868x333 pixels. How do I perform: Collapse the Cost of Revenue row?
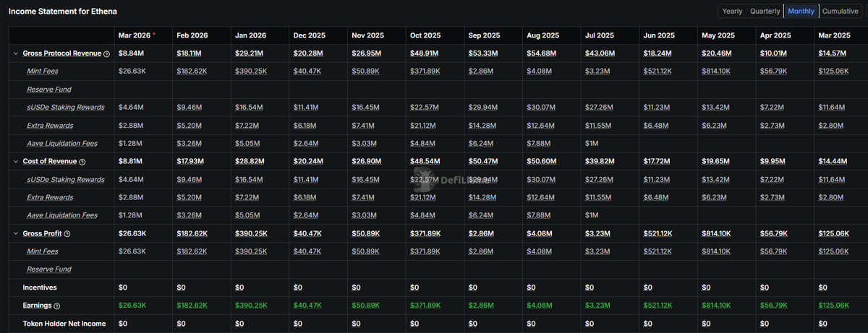17,162
